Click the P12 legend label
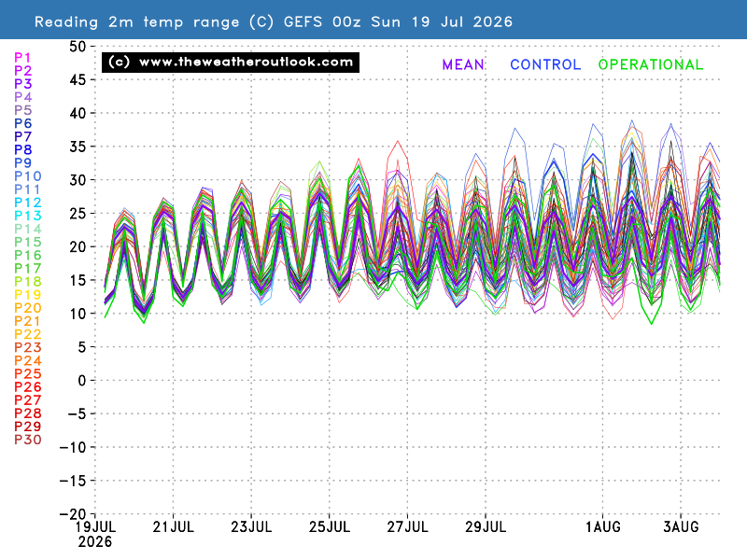 point(28,203)
